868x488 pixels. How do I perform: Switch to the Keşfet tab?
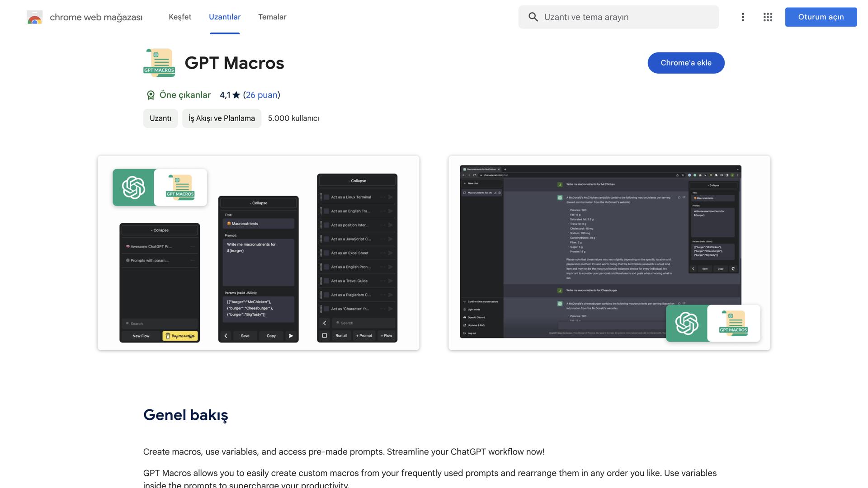point(180,17)
